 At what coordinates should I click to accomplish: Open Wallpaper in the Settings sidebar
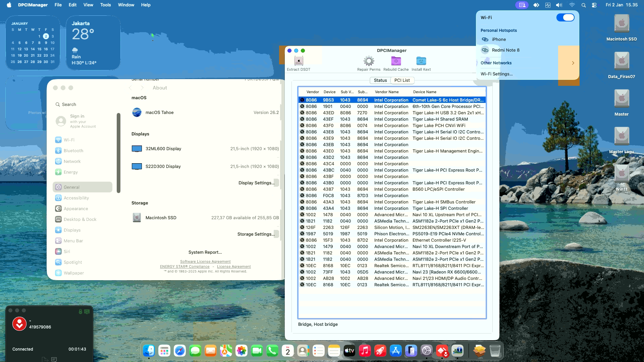click(83, 273)
